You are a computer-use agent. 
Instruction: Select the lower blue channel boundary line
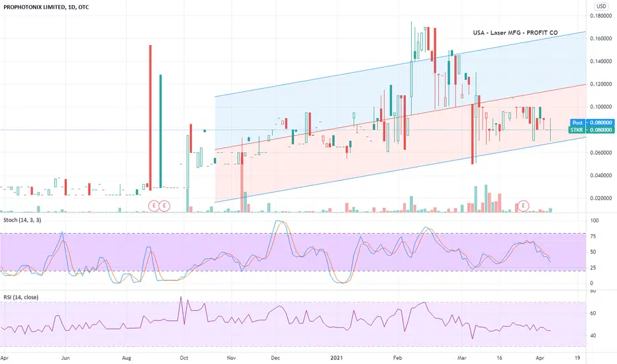coord(400,169)
